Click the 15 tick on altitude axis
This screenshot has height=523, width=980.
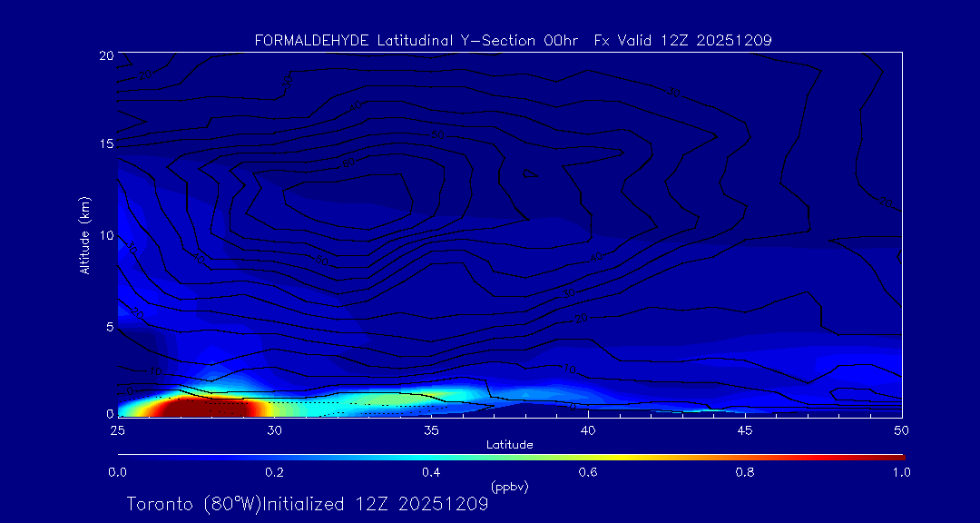pos(105,144)
